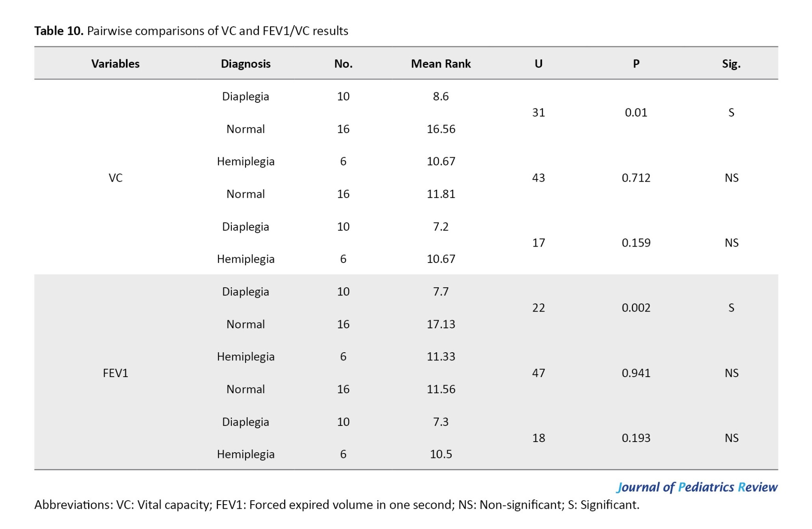
Task: Click the FEV1 variable row label
Action: [x=115, y=373]
